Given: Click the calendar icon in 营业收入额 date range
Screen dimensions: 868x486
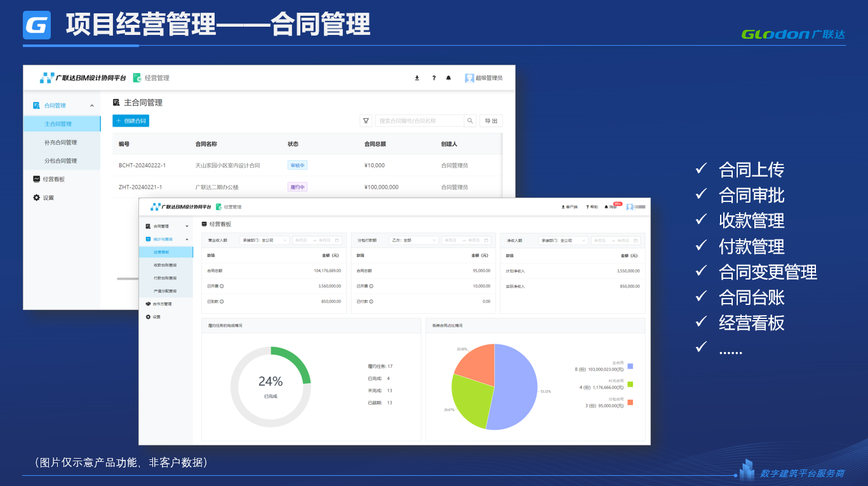Looking at the screenshot, I should (337, 241).
